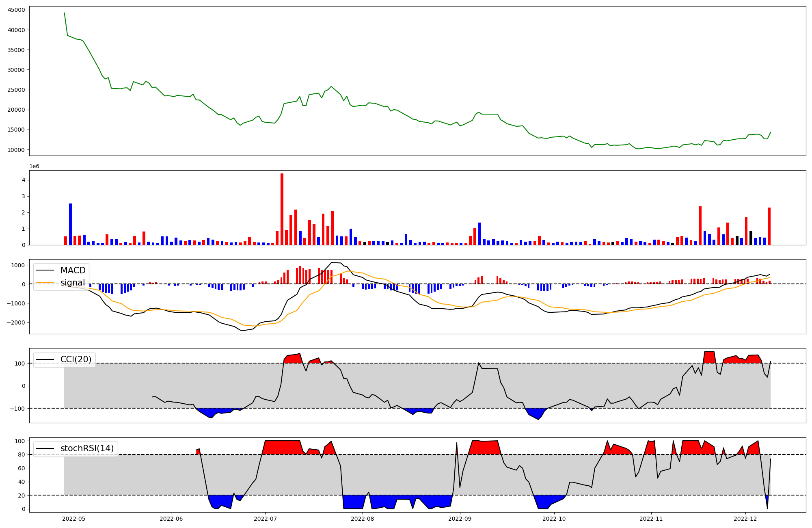Click the 1e6 volume scale label
Image resolution: width=812 pixels, height=528 pixels.
click(x=34, y=167)
